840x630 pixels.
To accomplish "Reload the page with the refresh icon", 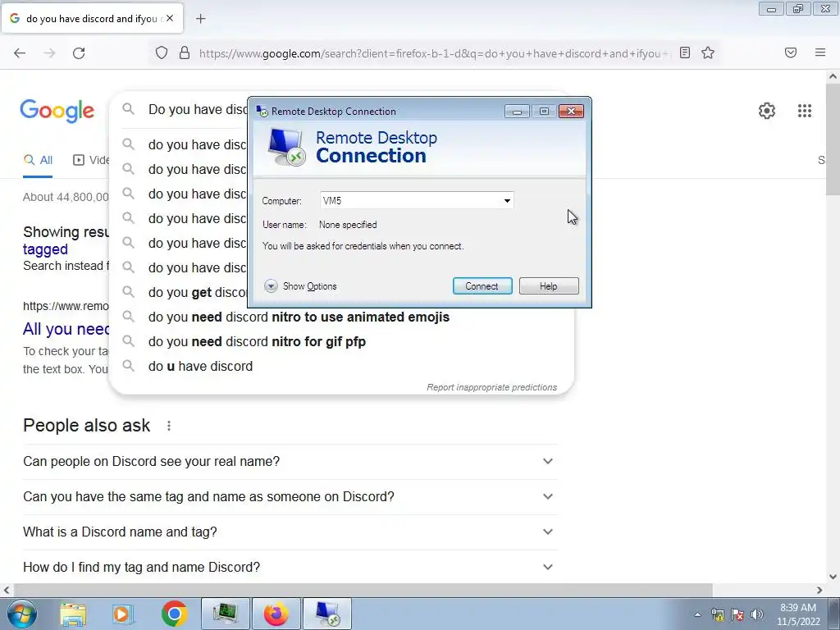I will coord(79,53).
